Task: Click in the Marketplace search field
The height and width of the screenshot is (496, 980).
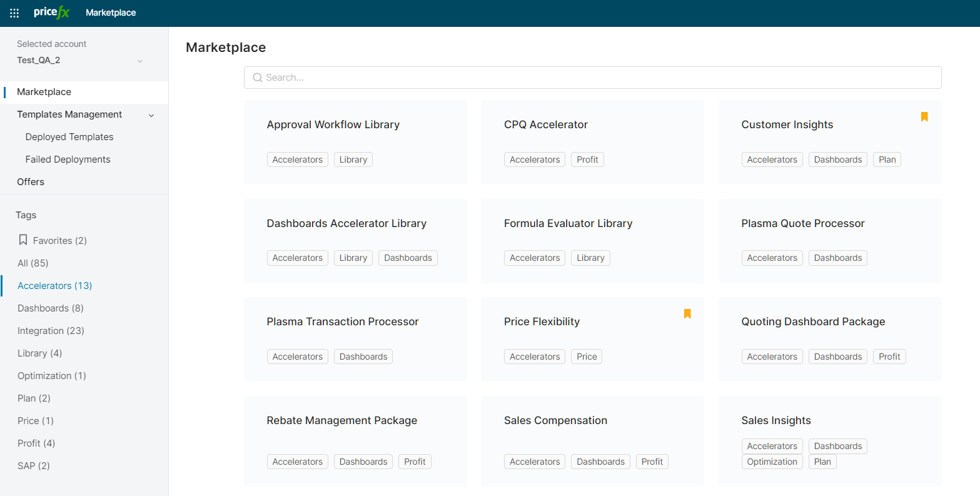Action: [x=592, y=78]
